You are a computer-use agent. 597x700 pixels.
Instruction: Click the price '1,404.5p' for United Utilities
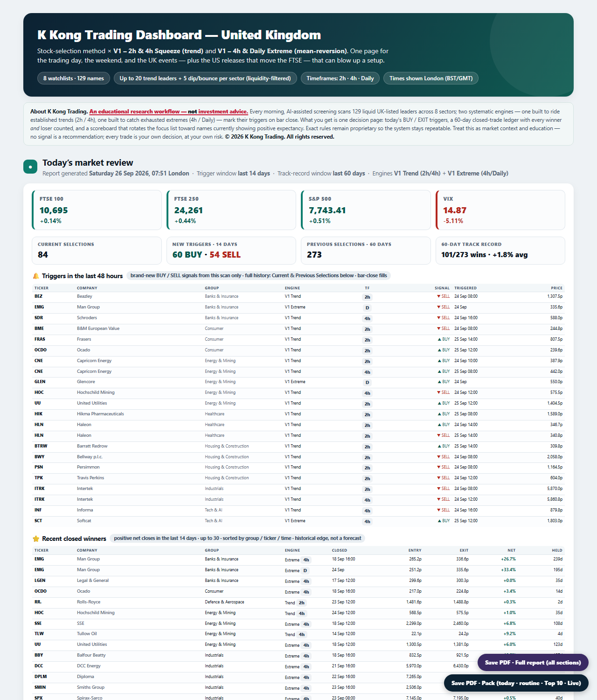pos(555,403)
